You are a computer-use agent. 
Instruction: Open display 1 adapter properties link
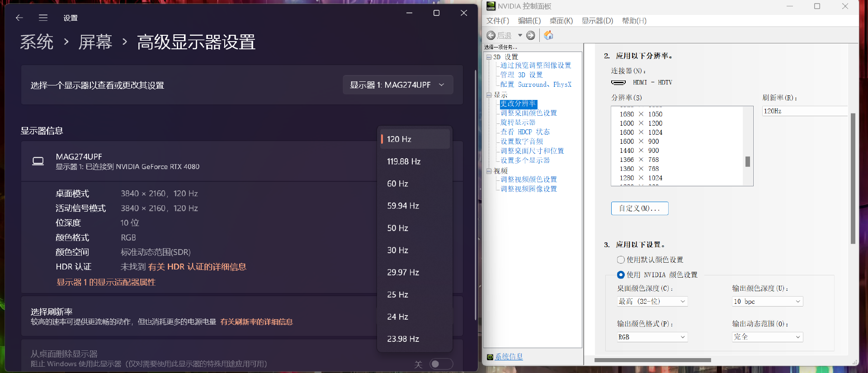tap(106, 282)
